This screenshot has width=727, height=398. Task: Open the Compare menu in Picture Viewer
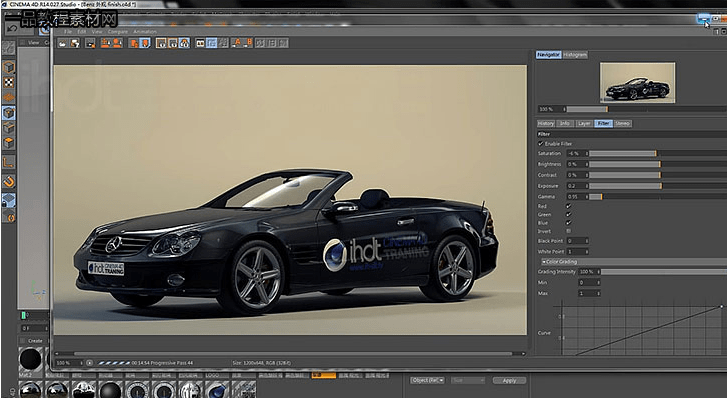point(118,32)
